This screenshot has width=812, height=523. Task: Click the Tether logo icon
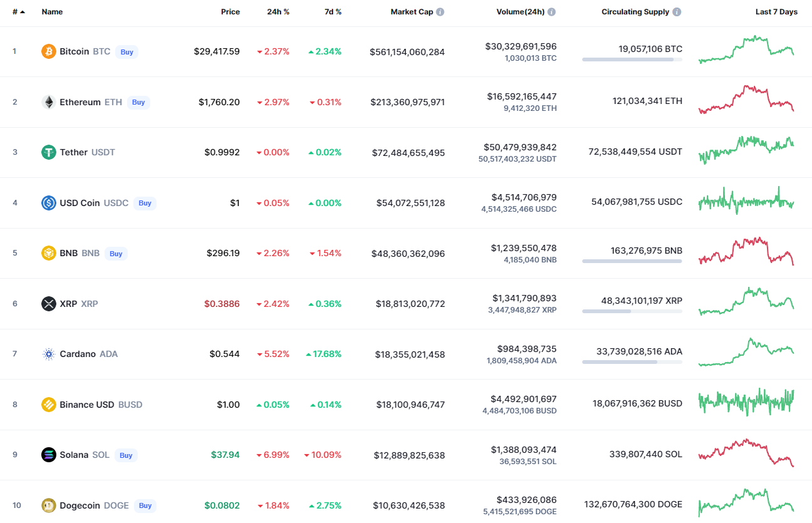[49, 152]
